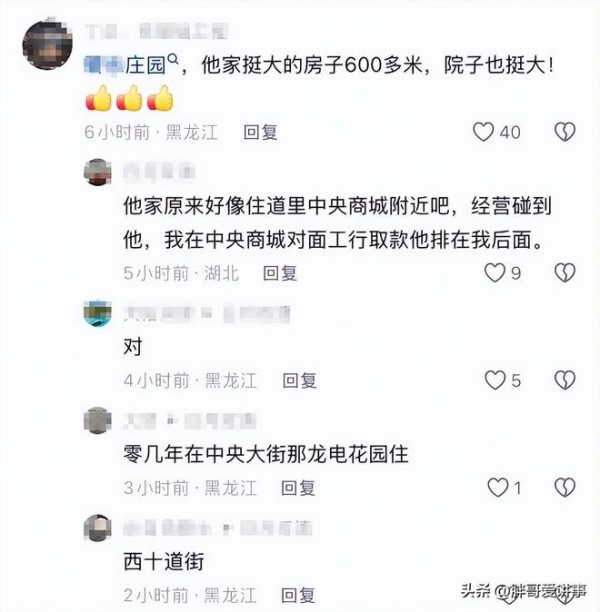Open the top commenter's avatar
This screenshot has width=600, height=612.
click(48, 44)
